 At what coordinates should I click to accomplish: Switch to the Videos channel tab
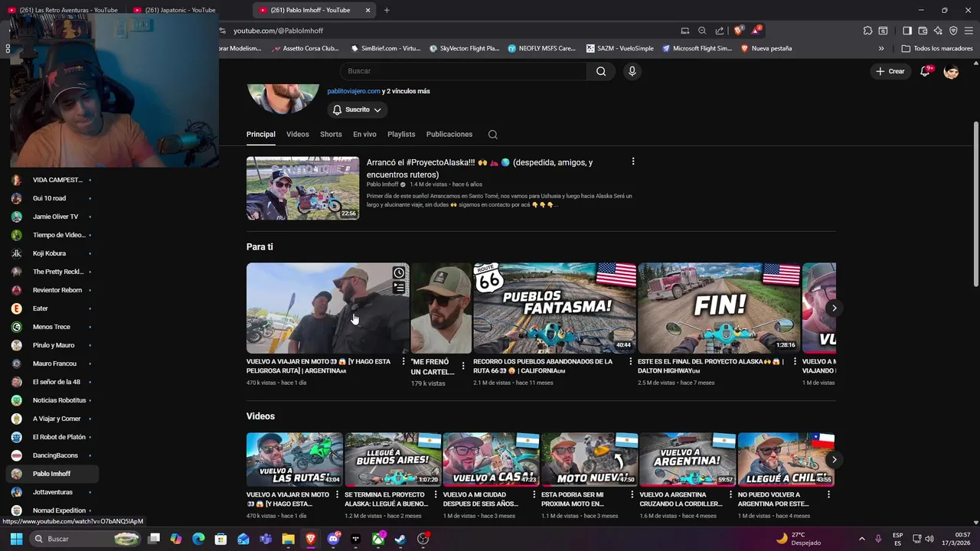[298, 135]
